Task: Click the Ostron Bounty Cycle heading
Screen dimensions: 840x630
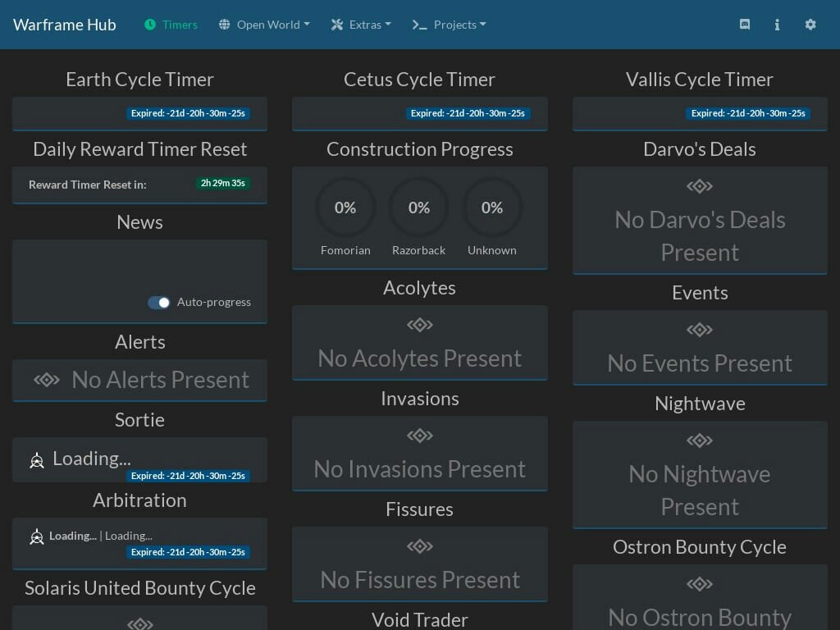Action: click(x=700, y=547)
